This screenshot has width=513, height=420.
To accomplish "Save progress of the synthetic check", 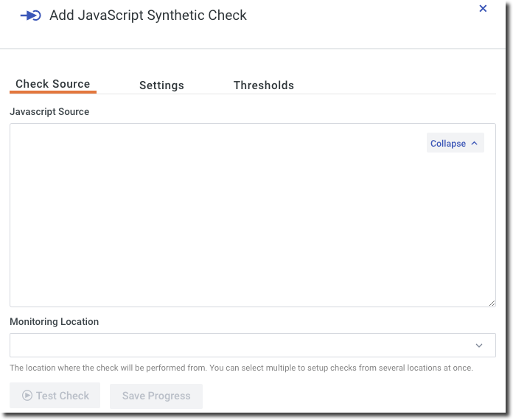I will pyautogui.click(x=156, y=396).
